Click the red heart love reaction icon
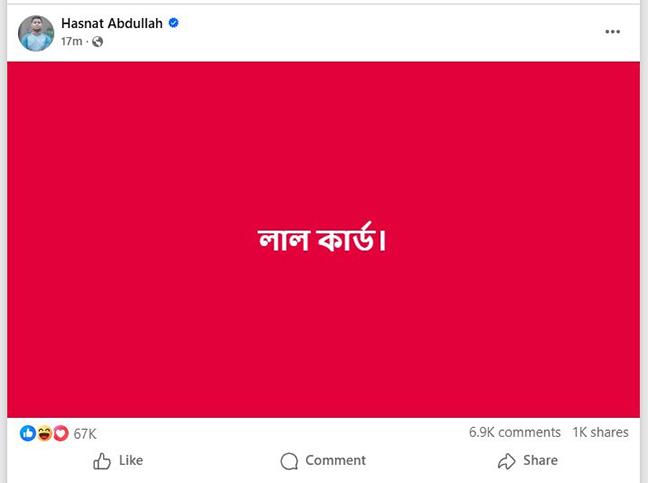The image size is (648, 483). (60, 433)
